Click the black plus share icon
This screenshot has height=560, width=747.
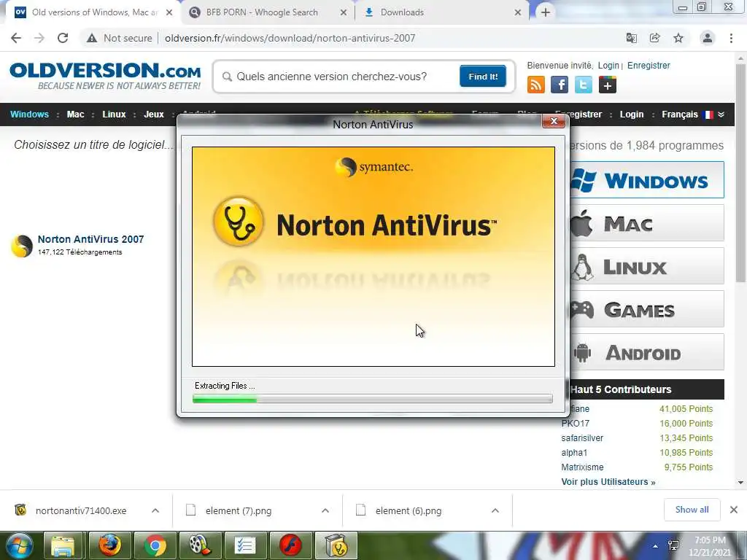(608, 85)
